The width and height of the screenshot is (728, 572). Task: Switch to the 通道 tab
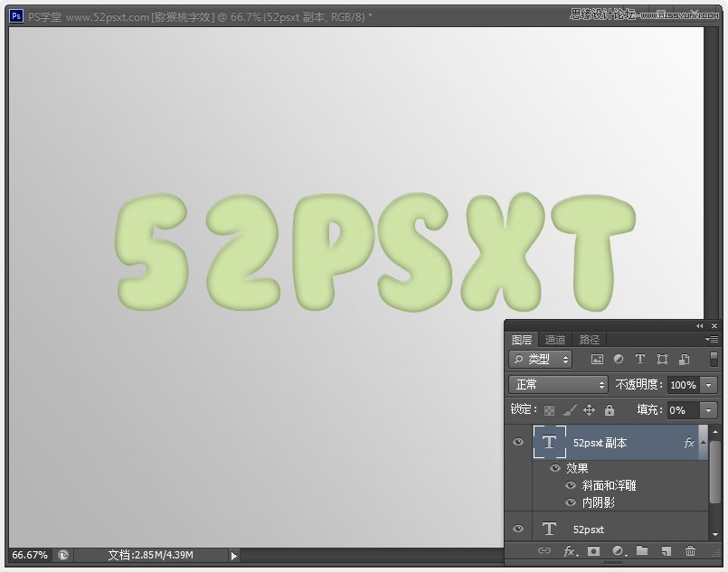tap(555, 340)
